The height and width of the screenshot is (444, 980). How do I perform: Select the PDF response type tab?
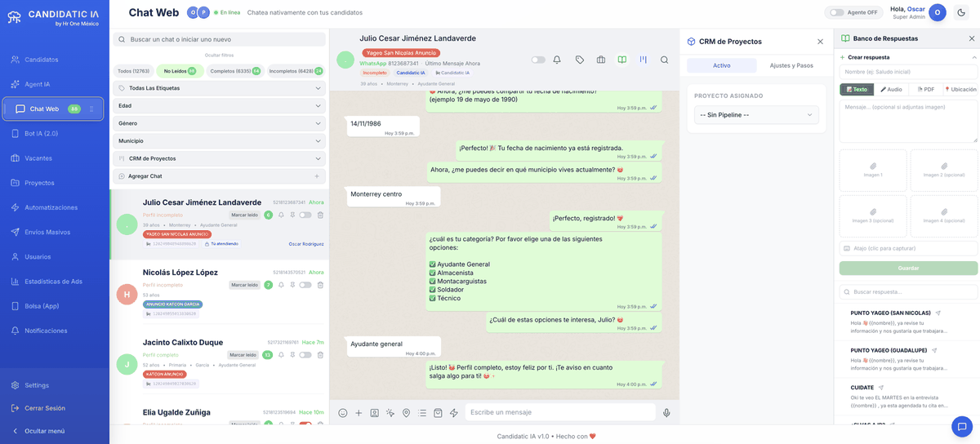coord(925,89)
